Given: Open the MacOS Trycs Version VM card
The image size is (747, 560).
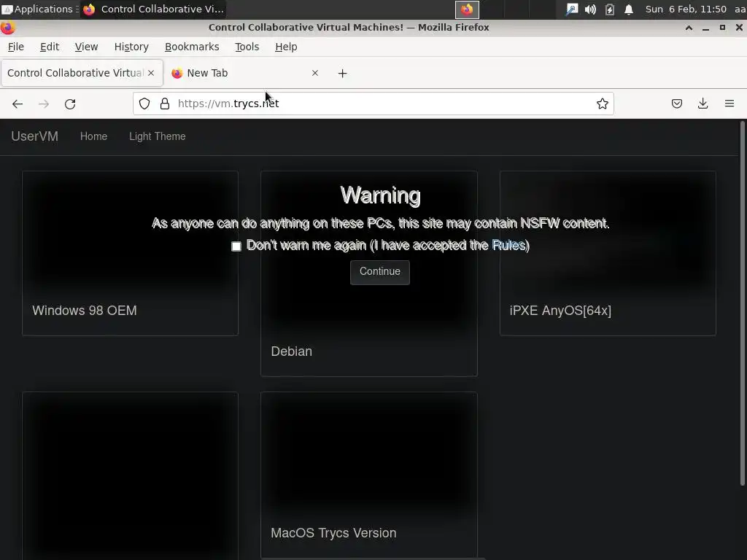Looking at the screenshot, I should 368,475.
